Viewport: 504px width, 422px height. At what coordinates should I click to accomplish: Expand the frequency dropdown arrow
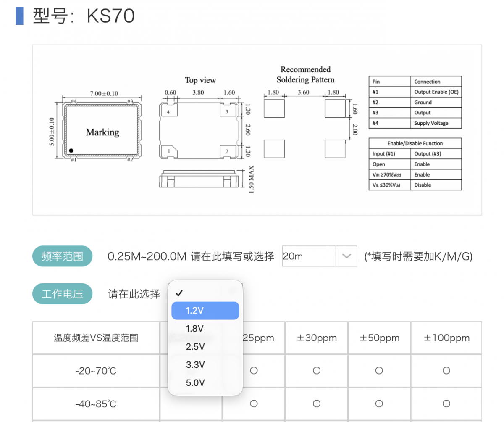tap(346, 256)
